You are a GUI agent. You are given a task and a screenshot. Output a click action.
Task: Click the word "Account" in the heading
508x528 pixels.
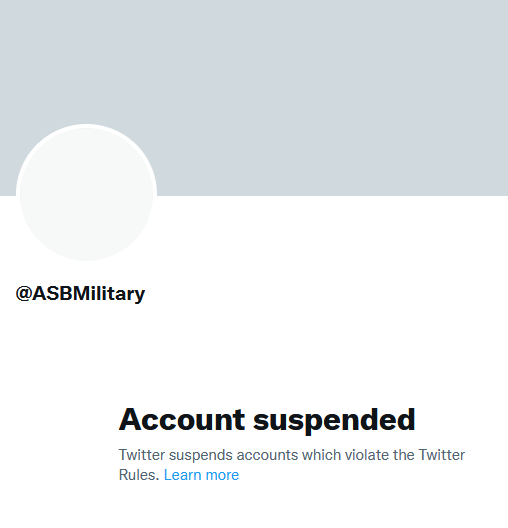[x=182, y=419]
